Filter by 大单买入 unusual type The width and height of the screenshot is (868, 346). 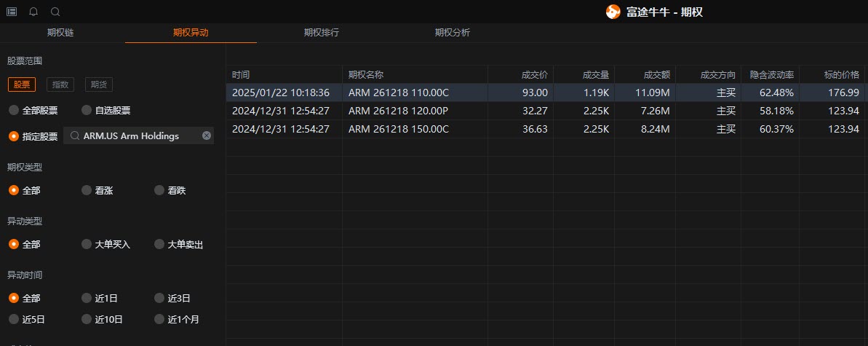coord(106,244)
